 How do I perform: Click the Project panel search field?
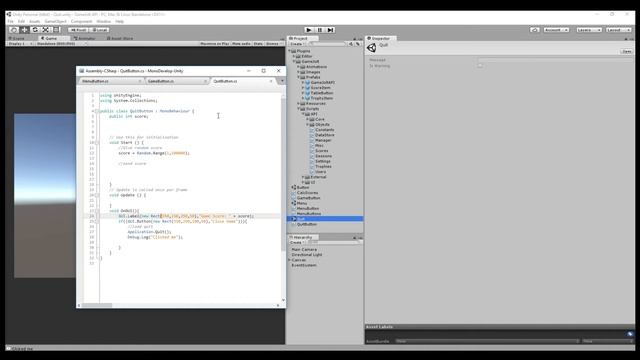[x=328, y=44]
